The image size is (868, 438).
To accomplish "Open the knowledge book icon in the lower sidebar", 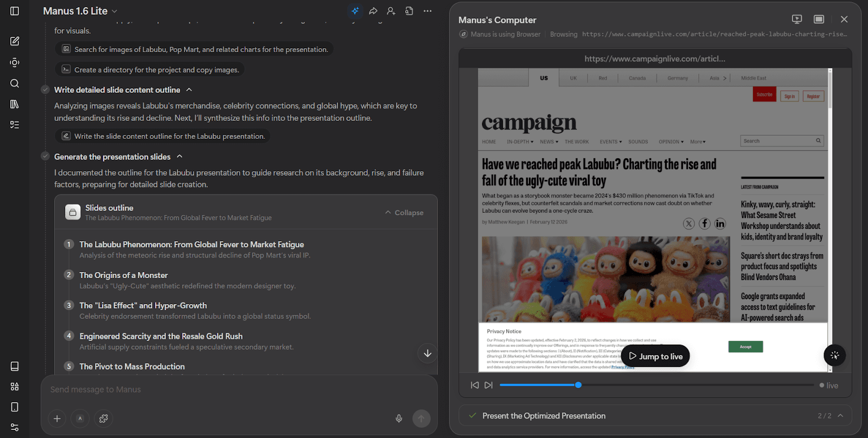I will (x=15, y=366).
